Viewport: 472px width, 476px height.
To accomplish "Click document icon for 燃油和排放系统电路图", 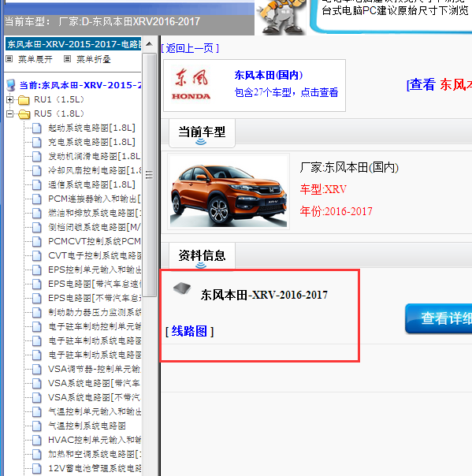I will [x=37, y=213].
